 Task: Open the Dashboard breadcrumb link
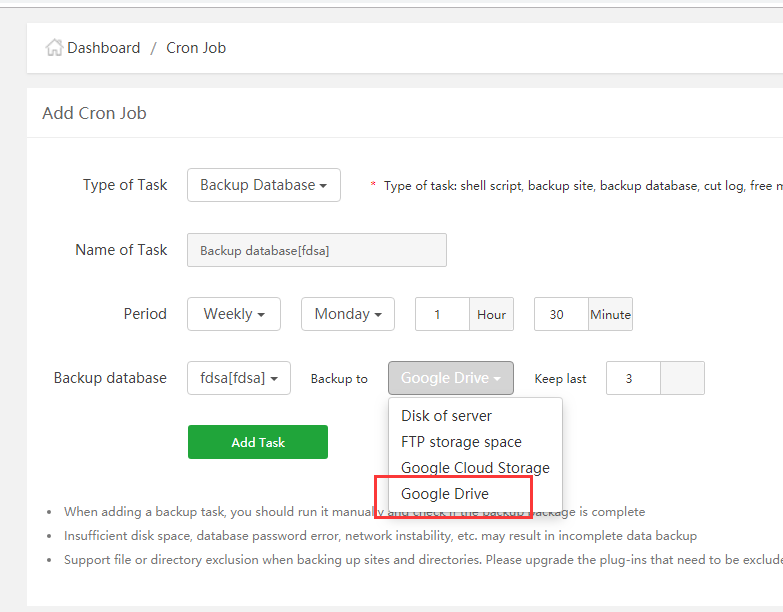103,48
